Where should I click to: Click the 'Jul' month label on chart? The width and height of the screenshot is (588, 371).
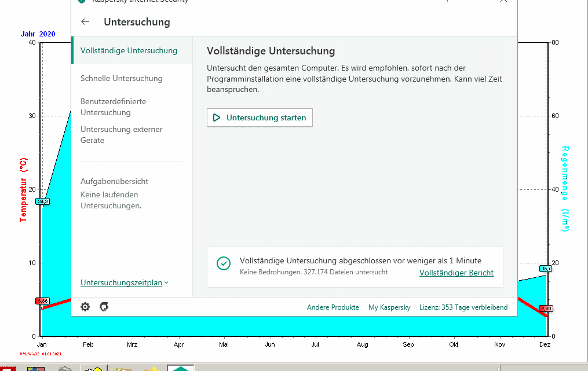(315, 344)
